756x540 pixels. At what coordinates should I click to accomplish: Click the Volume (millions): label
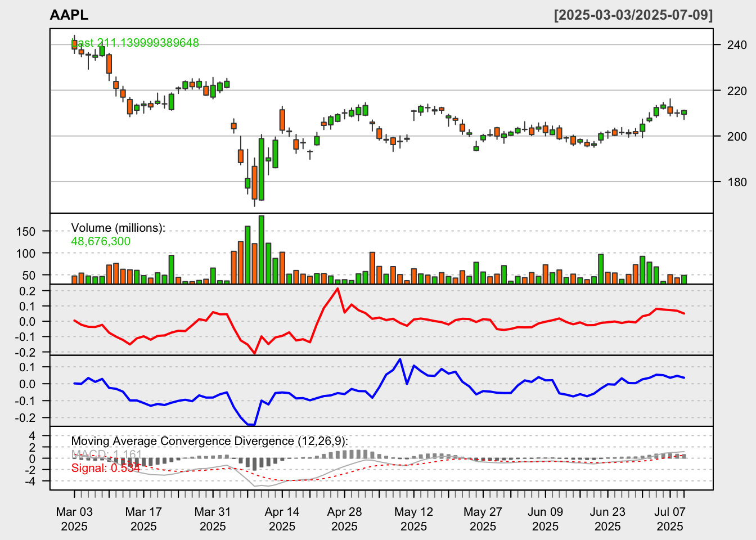[x=118, y=228]
